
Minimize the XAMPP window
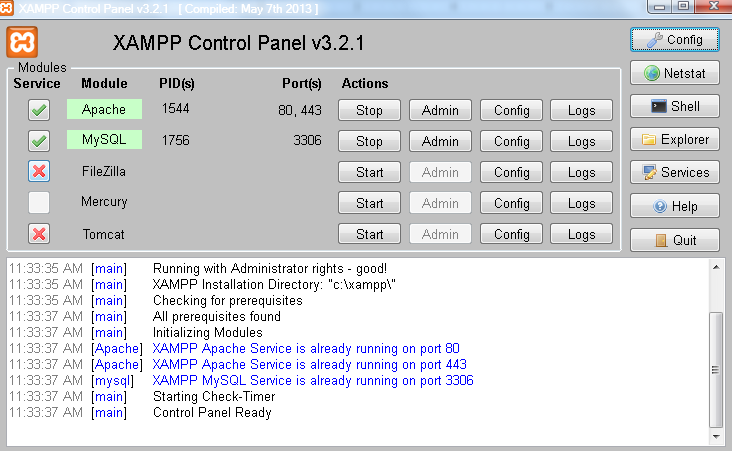pos(660,6)
